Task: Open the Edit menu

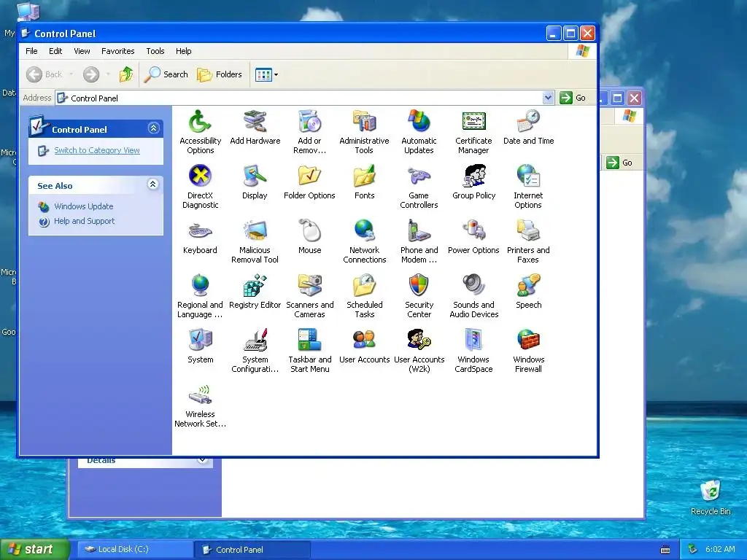Action: pos(55,51)
